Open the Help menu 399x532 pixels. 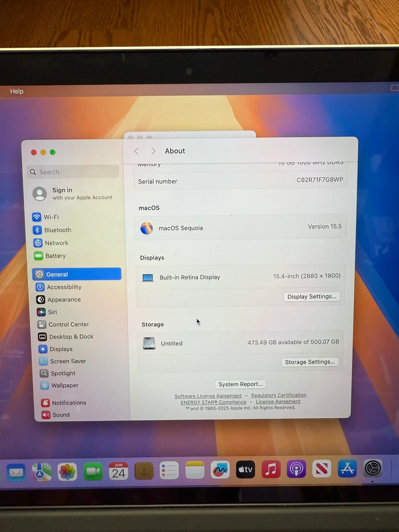pyautogui.click(x=17, y=91)
